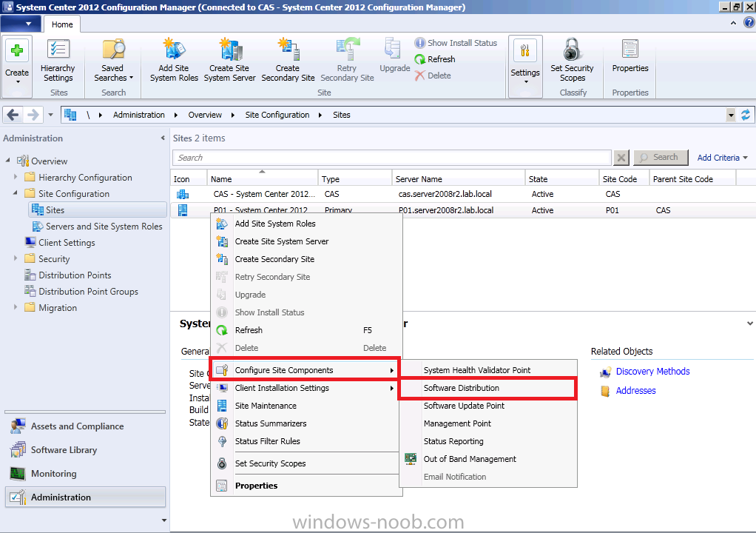This screenshot has height=533, width=756.
Task: Select Out of Band Management in submenu
Action: (x=488, y=459)
